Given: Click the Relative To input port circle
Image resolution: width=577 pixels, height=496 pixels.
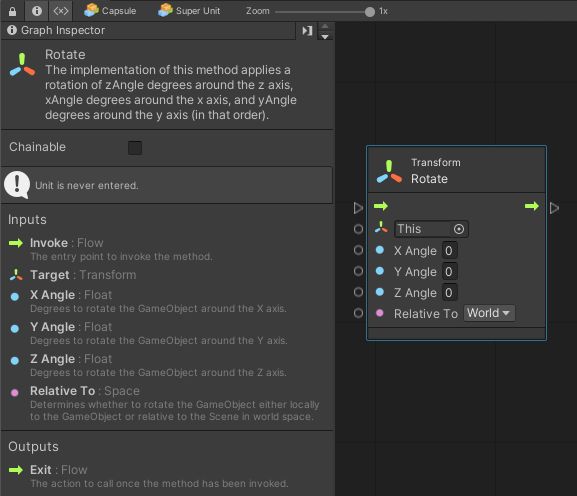Looking at the screenshot, I should click(x=358, y=313).
